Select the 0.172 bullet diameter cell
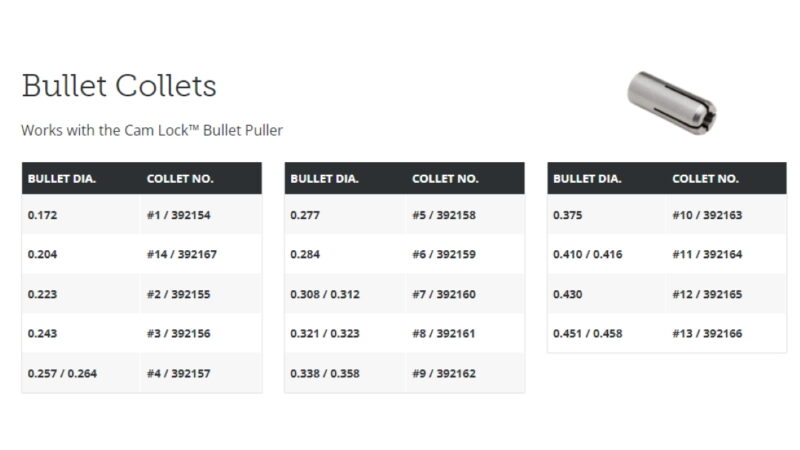800x450 pixels. pyautogui.click(x=42, y=215)
